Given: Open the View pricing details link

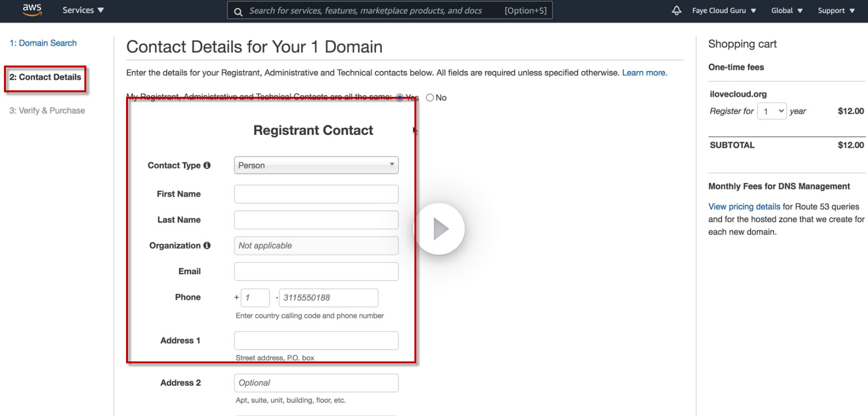Looking at the screenshot, I should pyautogui.click(x=744, y=207).
